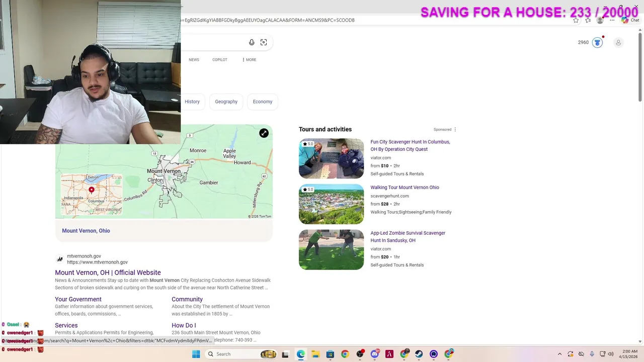Open Walking Tour Mount Vernon Ohio link
Screen dimensions: 644x362
[405, 188]
